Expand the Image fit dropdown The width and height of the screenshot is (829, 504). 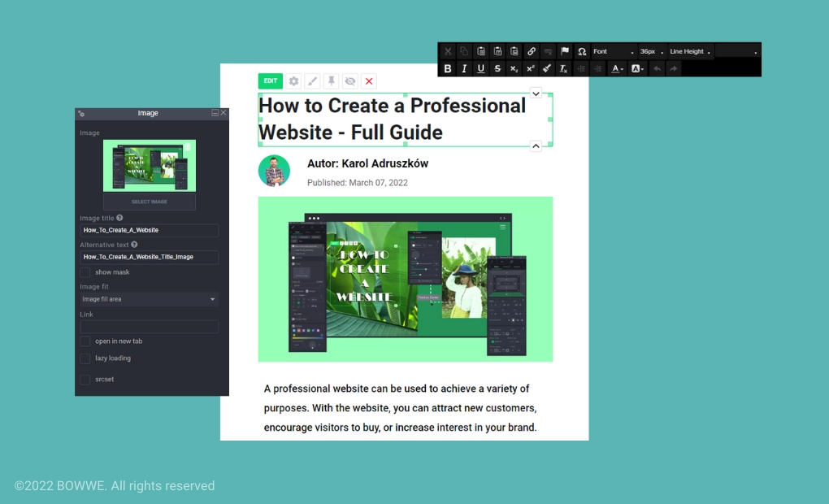(x=149, y=299)
